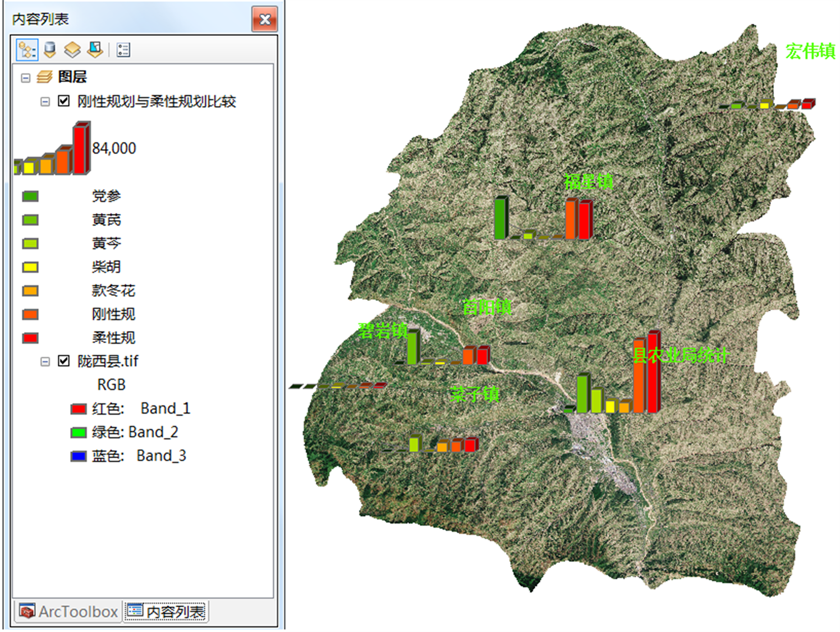
Task: Switch to the ArcToolbox tab
Action: coord(68,611)
